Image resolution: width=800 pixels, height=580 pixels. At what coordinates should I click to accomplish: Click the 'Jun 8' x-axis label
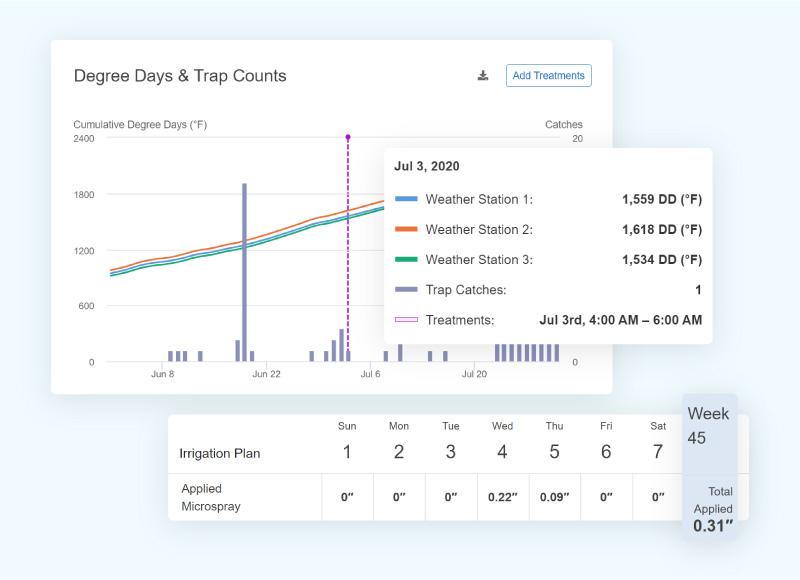[x=162, y=374]
